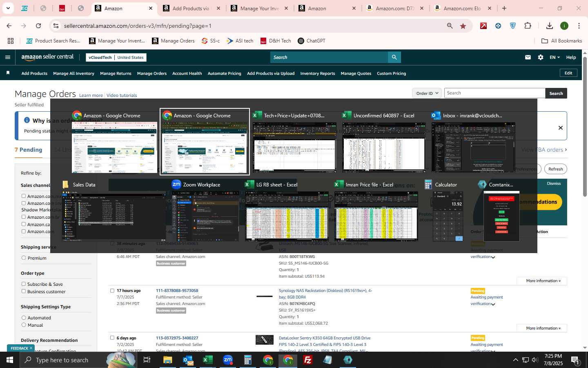The width and height of the screenshot is (588, 368).
Task: Open Outlook from the taskbar
Action: (188, 360)
